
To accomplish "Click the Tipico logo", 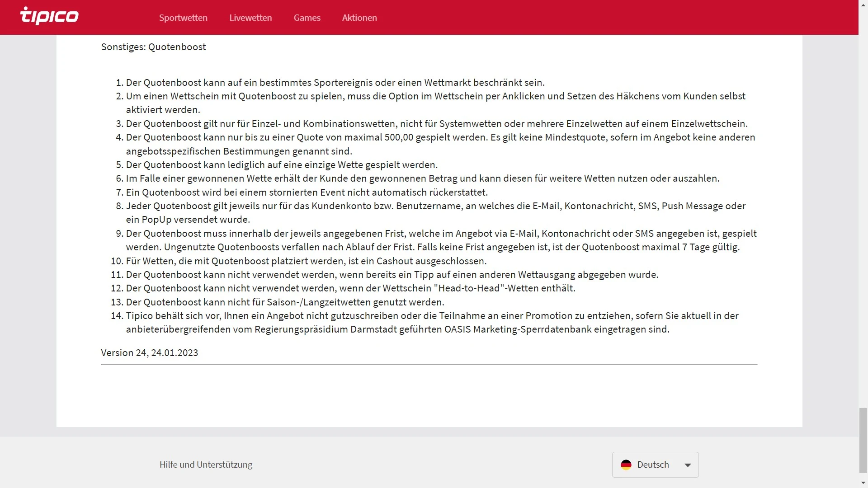I will 49,16.
